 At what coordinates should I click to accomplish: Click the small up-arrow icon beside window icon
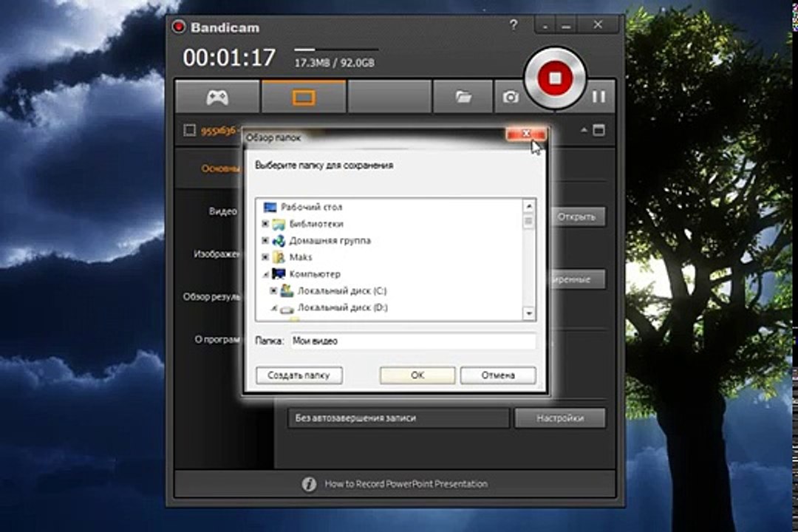pyautogui.click(x=584, y=130)
